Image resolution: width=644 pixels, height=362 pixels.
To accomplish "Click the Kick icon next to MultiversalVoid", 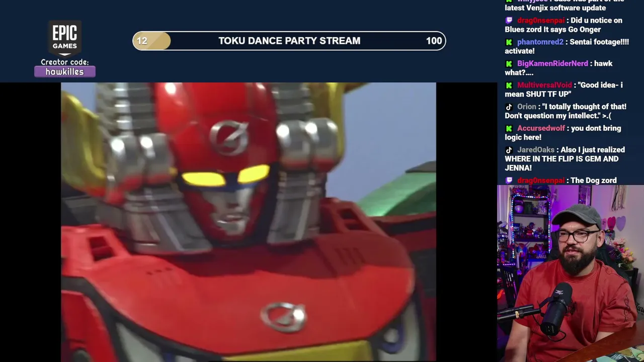I will (509, 85).
